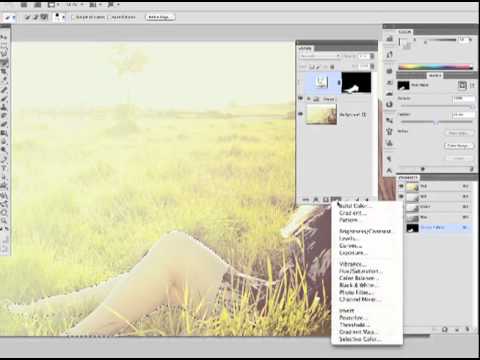
Task: Adjust the Feather slider in Masks panel
Action: 436,122
